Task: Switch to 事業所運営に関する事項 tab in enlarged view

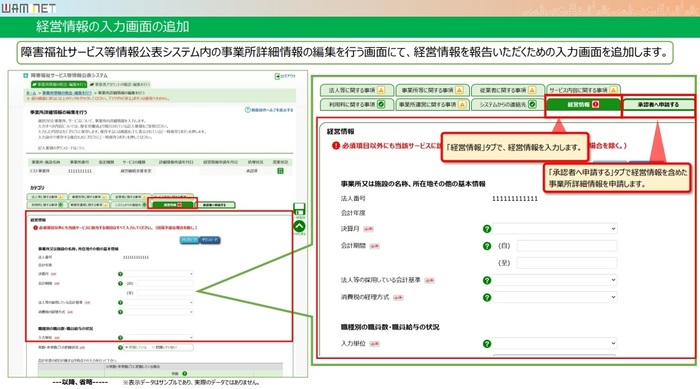Action: click(432, 105)
